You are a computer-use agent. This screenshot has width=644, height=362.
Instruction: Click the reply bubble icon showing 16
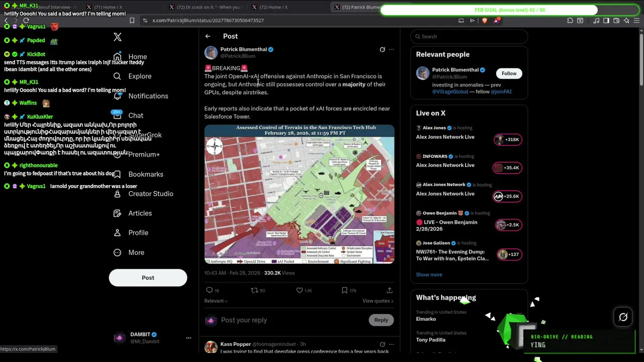pos(209,290)
